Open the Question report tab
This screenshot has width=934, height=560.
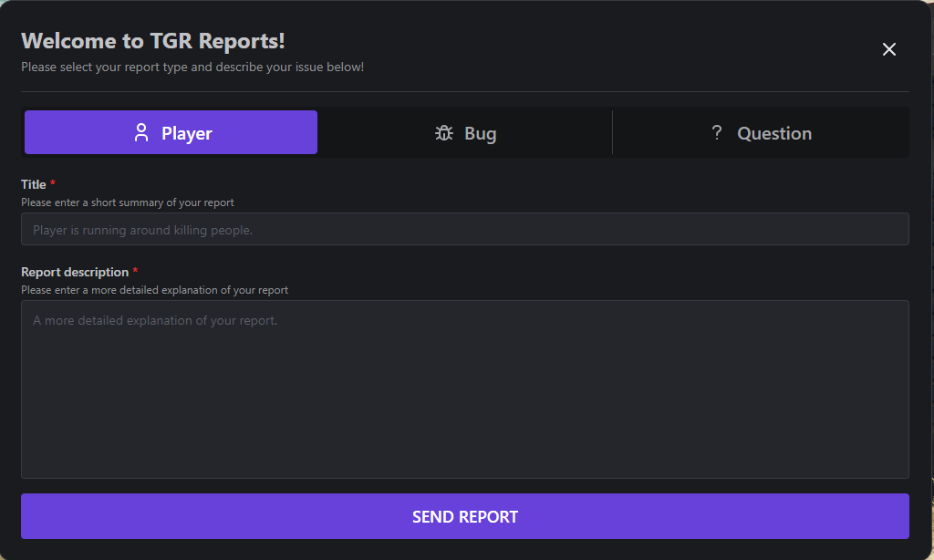tap(761, 132)
